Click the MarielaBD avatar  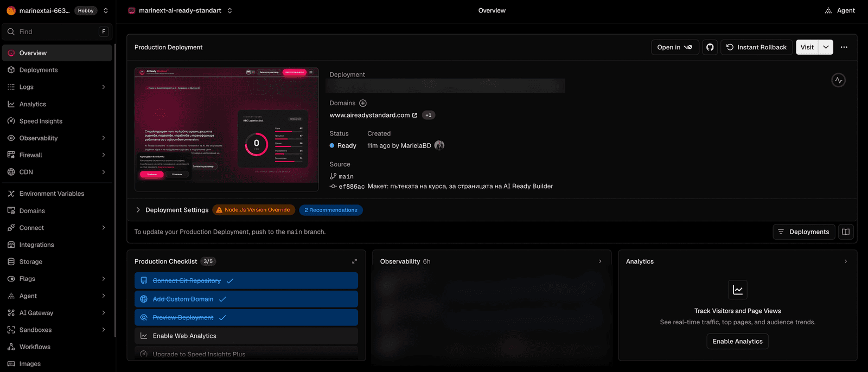coord(439,145)
